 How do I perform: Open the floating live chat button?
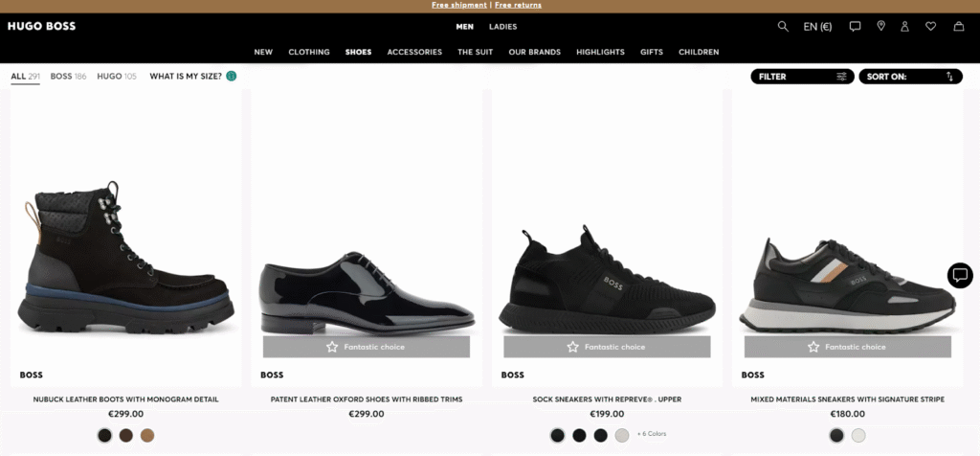click(x=960, y=275)
